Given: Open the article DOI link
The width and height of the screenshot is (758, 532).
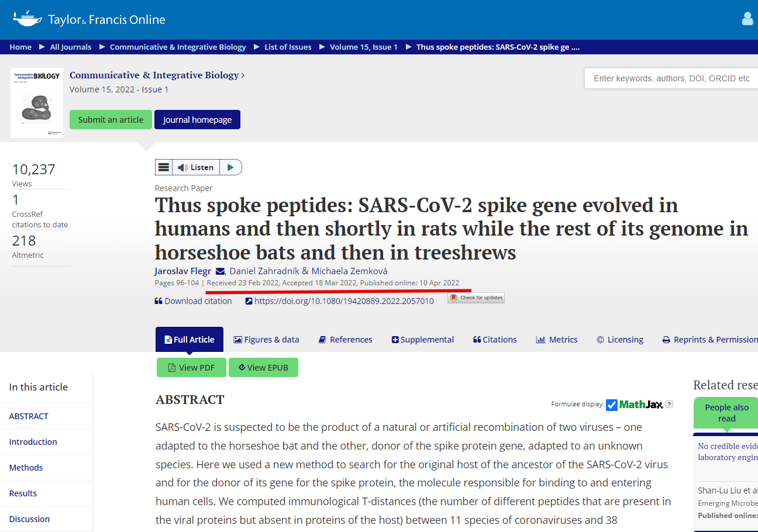Looking at the screenshot, I should [x=339, y=300].
